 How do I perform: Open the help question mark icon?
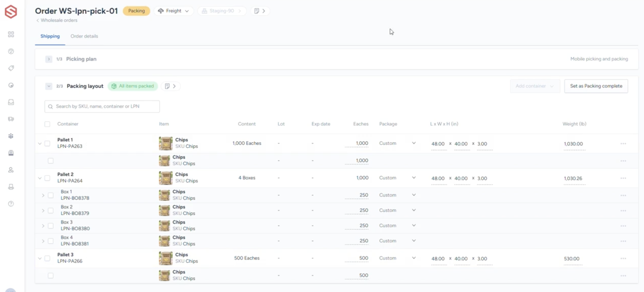[11, 204]
